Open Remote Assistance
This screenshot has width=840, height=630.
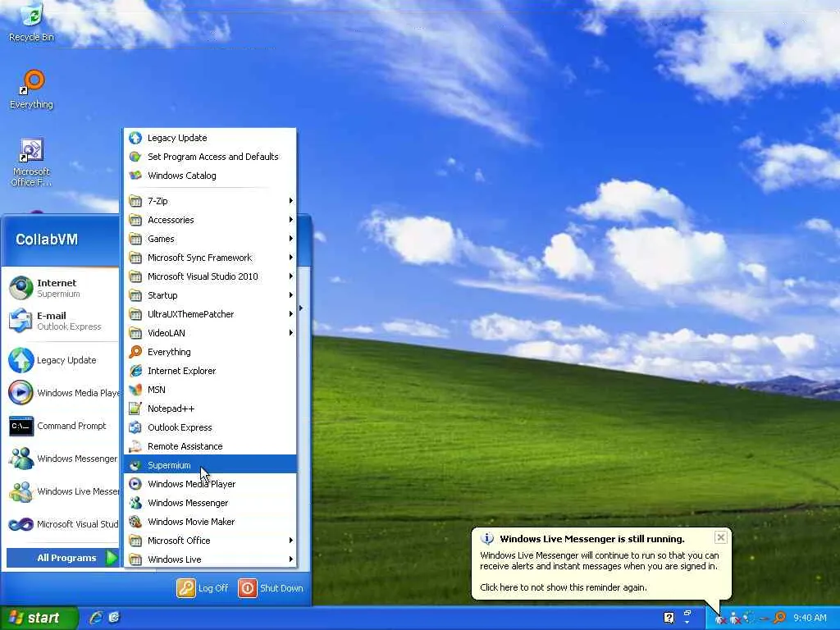(209, 446)
